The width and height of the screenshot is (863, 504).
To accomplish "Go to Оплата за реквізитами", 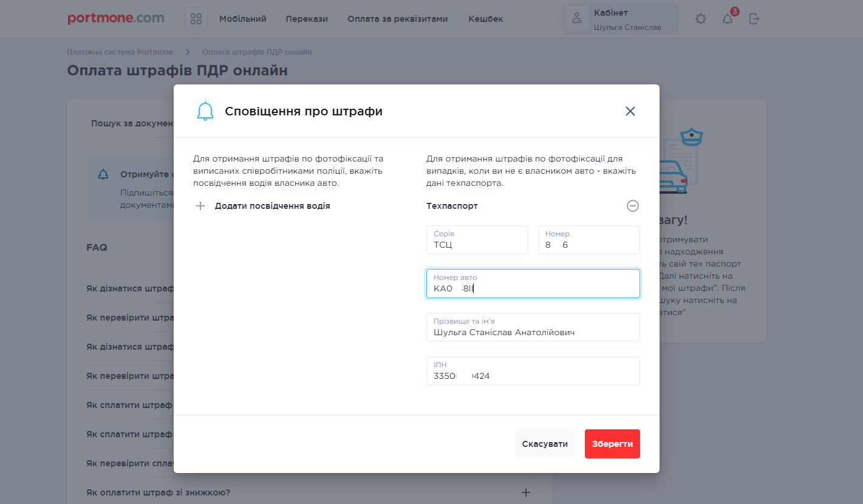I will pos(397,19).
